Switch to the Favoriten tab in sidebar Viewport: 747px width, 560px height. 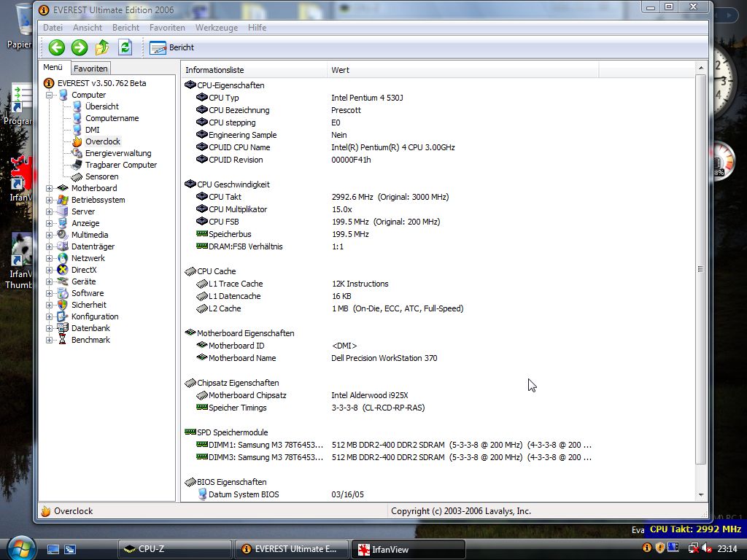click(x=90, y=69)
